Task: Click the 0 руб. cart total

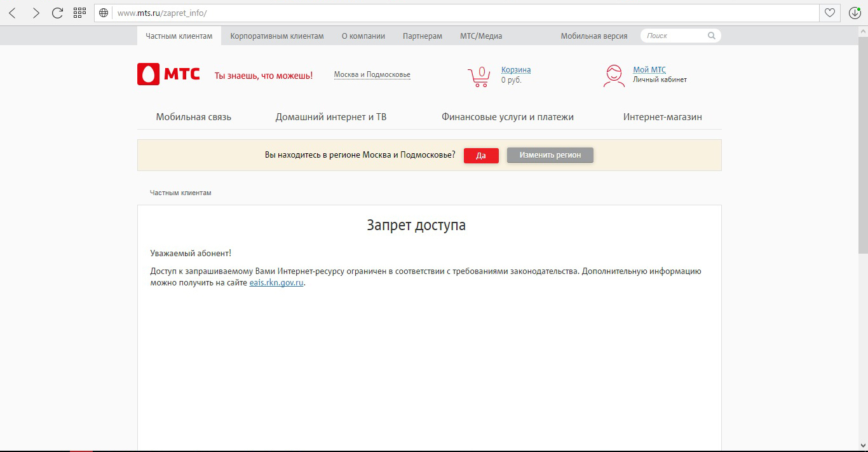Action: coord(512,80)
